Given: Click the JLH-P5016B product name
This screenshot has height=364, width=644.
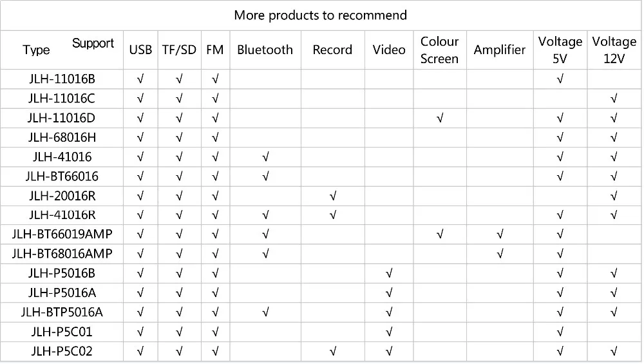Looking at the screenshot, I should click(x=62, y=273).
